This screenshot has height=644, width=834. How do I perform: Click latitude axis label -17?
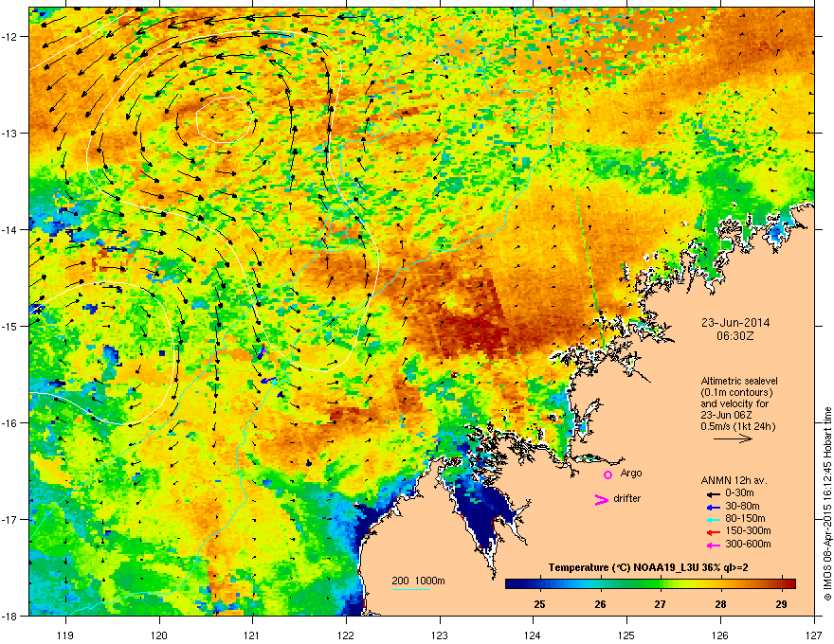tap(10, 520)
